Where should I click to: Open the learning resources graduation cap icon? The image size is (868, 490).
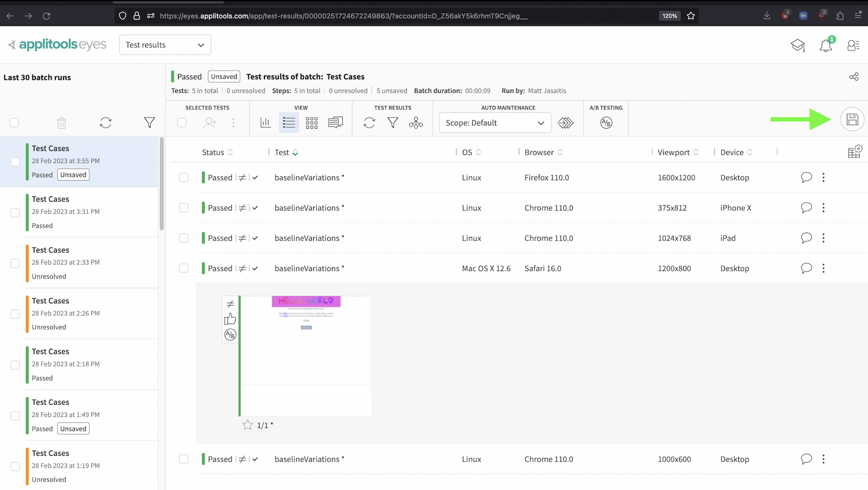[x=797, y=45]
